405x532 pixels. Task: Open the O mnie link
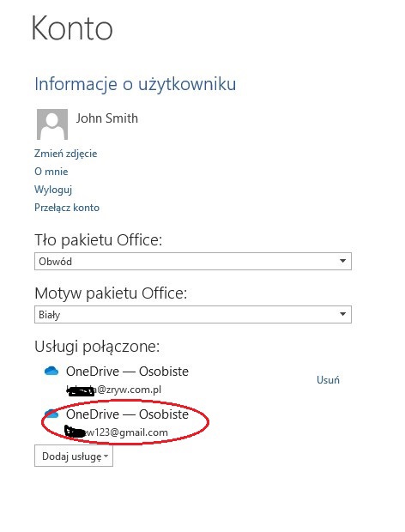[51, 172]
